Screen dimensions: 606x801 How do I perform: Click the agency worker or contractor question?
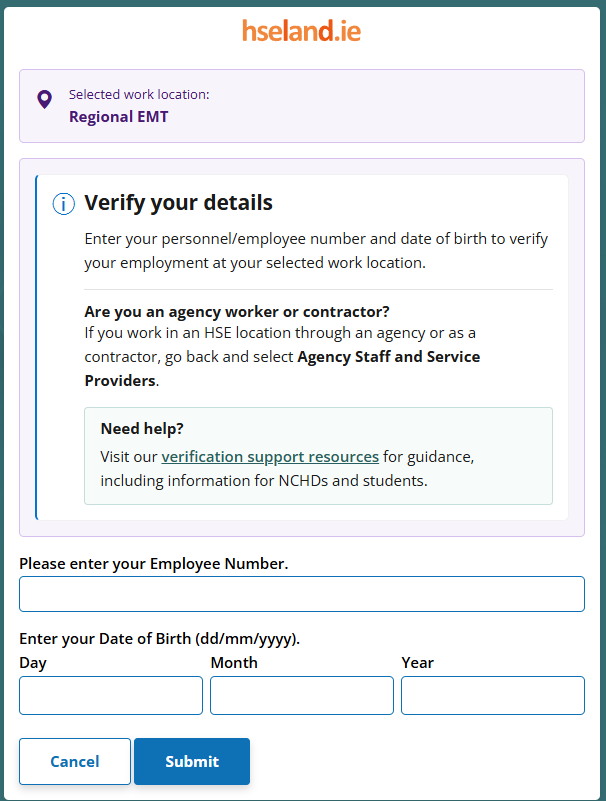[x=237, y=311]
